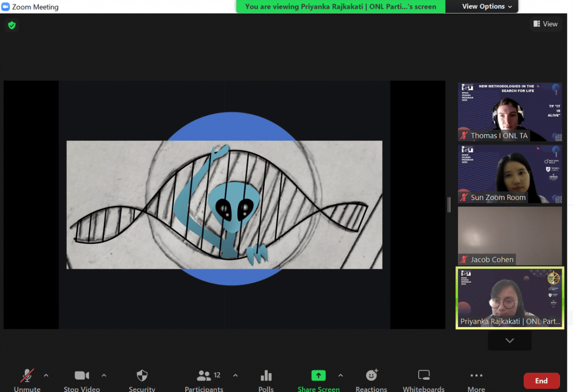Open the Security shield icon
The height and width of the screenshot is (392, 573).
[142, 376]
